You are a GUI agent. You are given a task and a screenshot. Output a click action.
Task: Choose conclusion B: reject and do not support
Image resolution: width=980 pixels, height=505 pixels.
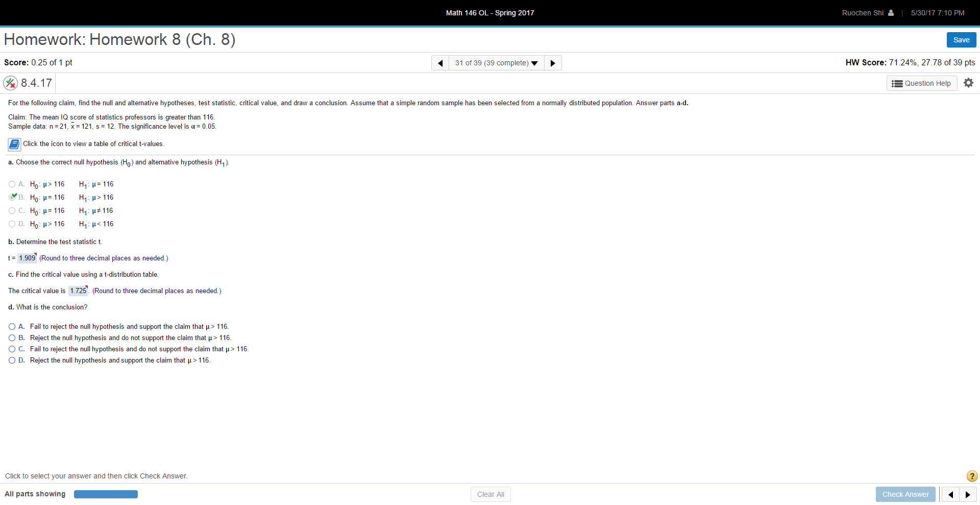pos(12,338)
